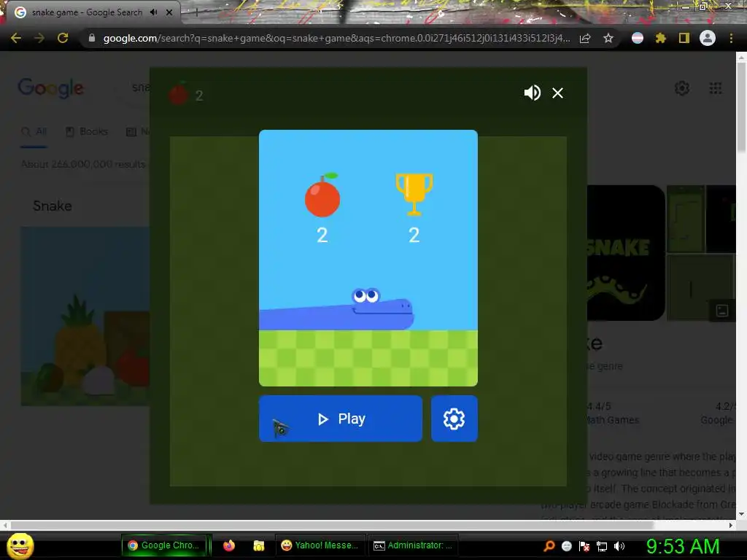The width and height of the screenshot is (747, 560).
Task: Click the trophy high score icon
Action: coord(414,194)
